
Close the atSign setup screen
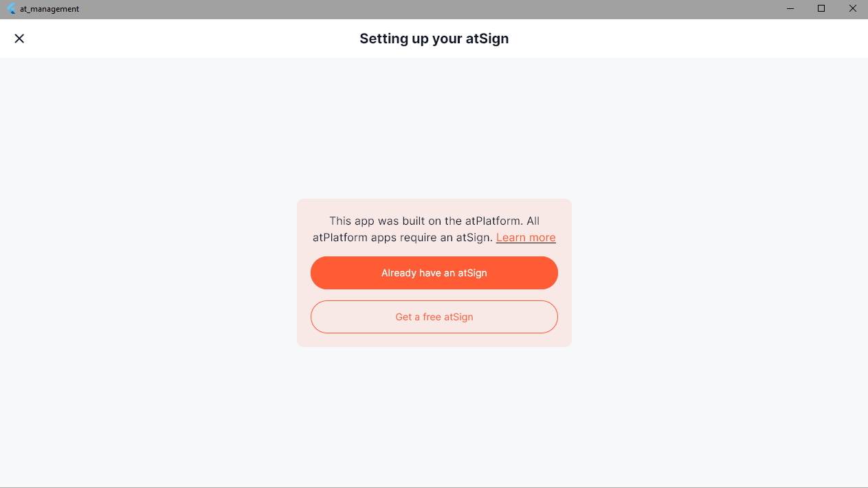pyautogui.click(x=19, y=38)
